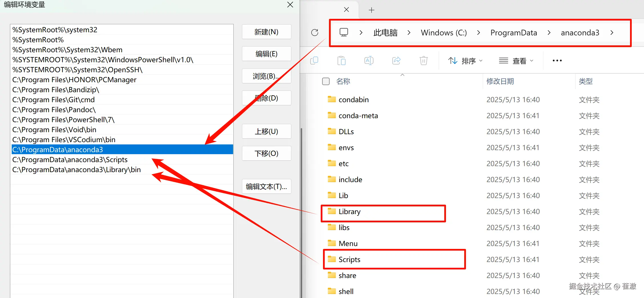Click the 编辑文本(T)... button
Screen dimensions: 644x298
(x=267, y=186)
